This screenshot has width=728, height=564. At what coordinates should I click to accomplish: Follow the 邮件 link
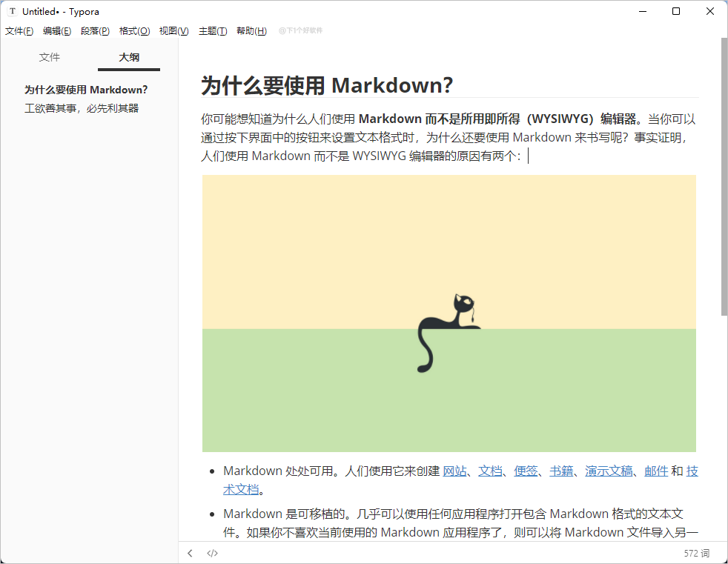[656, 471]
